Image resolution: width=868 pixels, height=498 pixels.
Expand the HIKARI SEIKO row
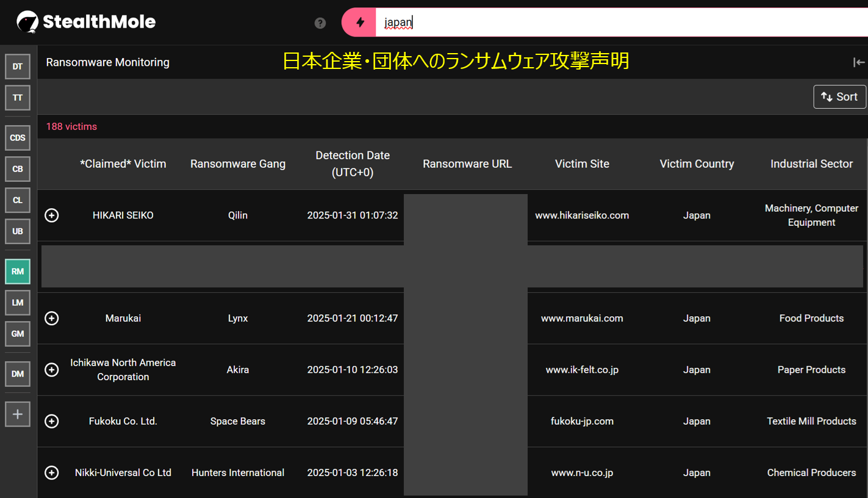coord(52,215)
